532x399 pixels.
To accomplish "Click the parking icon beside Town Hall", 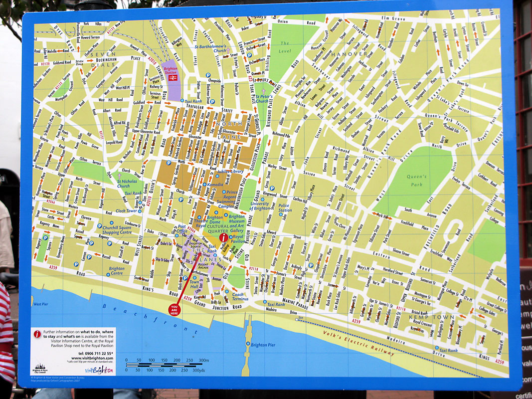I will click(x=185, y=278).
